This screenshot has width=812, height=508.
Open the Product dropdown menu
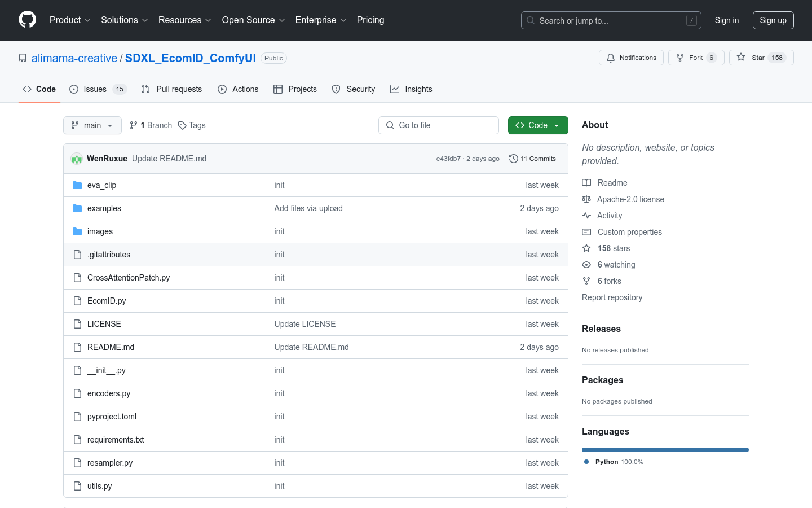coord(70,20)
